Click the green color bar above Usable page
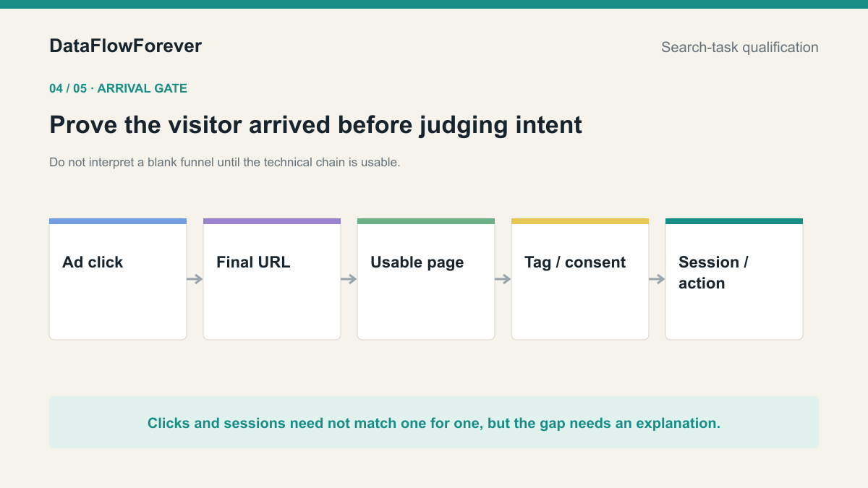 (x=426, y=221)
